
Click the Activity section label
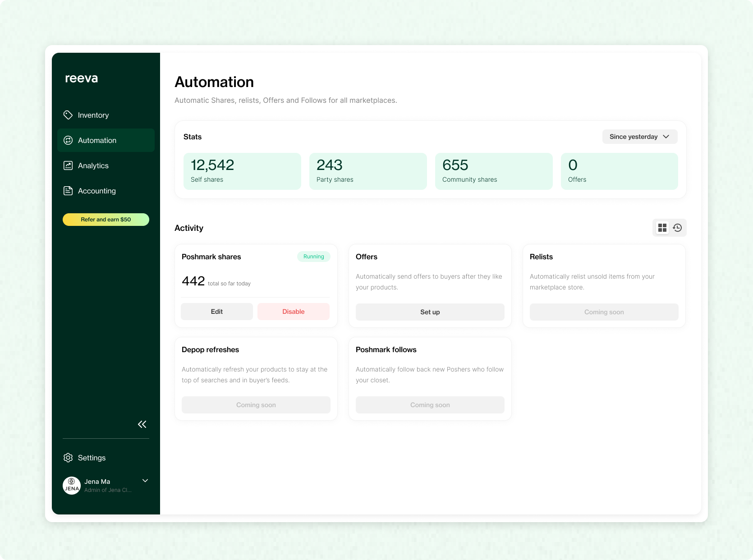pos(189,228)
